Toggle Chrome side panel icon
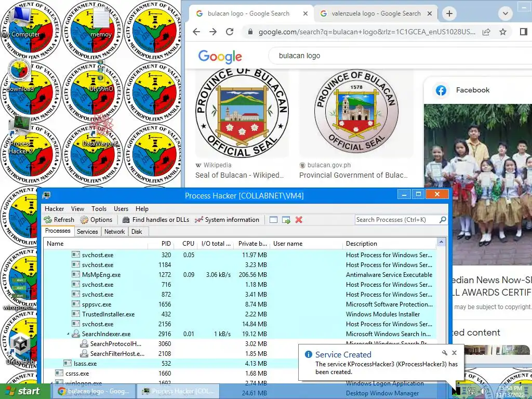The image size is (532, 399). point(524,32)
